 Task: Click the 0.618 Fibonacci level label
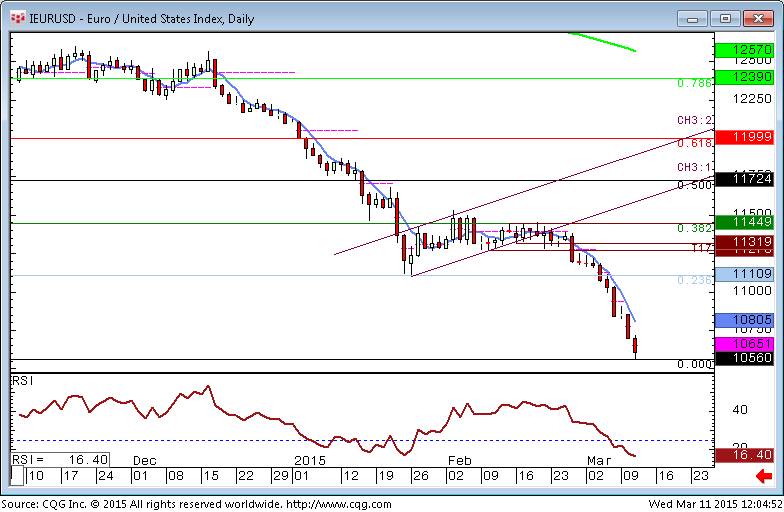tap(693, 145)
